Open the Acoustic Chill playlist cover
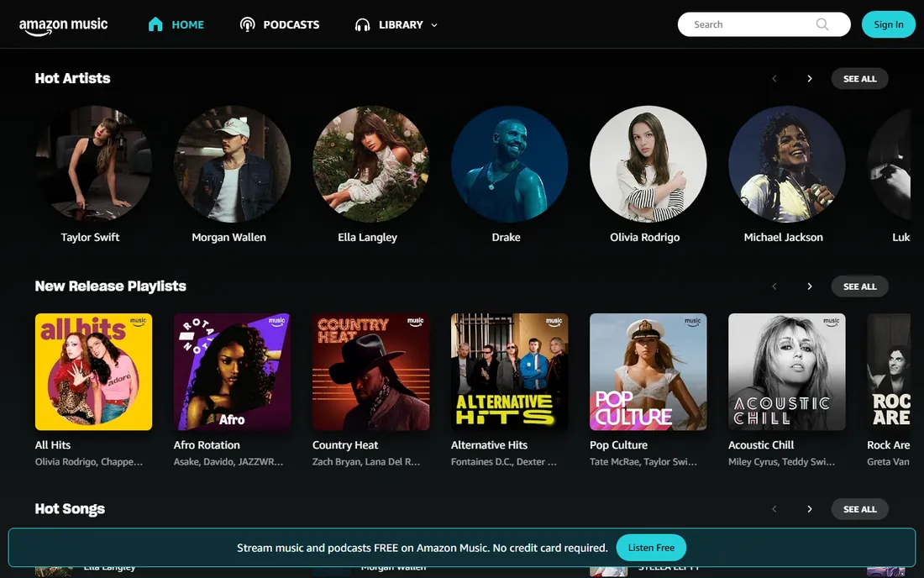 coord(787,372)
